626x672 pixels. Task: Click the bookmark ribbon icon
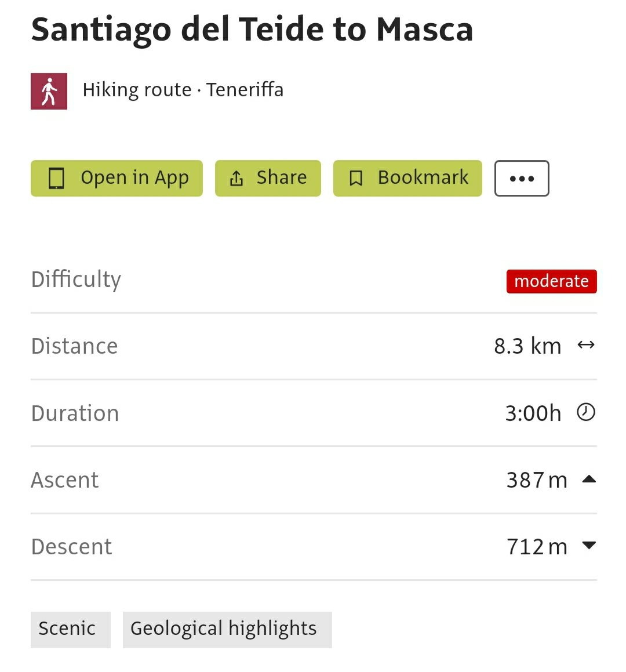pos(356,178)
